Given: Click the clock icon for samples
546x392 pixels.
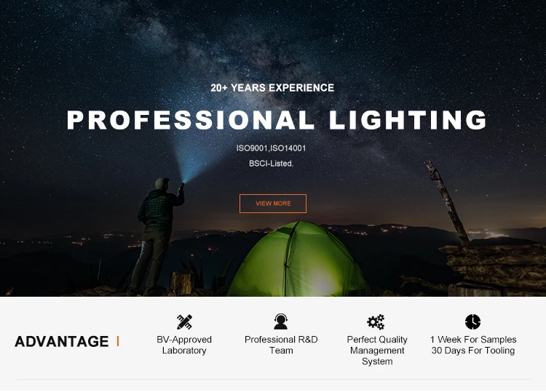Looking at the screenshot, I should tap(472, 321).
